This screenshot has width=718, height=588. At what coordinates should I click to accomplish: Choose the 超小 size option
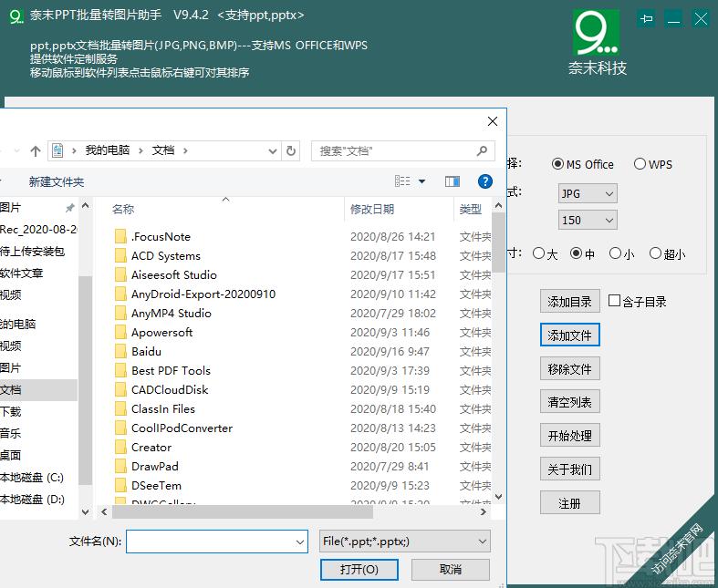[x=655, y=253]
